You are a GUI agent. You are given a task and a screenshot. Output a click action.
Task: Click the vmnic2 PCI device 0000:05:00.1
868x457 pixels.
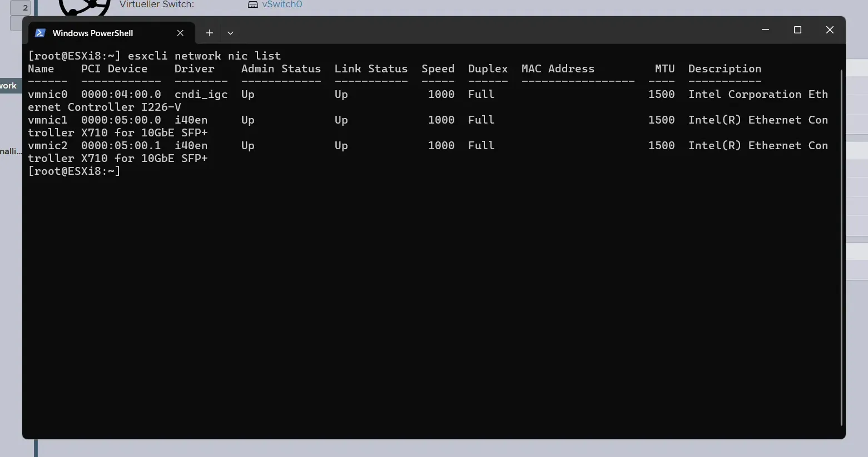(121, 146)
